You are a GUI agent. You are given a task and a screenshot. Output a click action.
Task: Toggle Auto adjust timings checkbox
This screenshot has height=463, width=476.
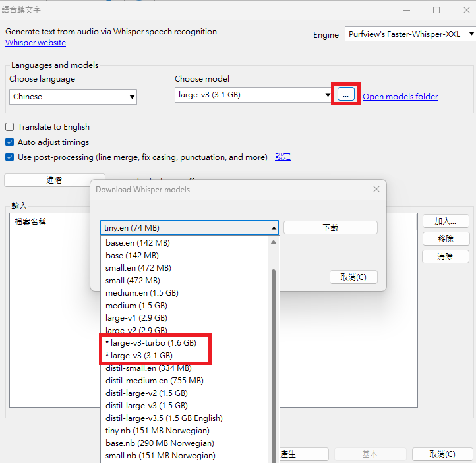point(10,142)
